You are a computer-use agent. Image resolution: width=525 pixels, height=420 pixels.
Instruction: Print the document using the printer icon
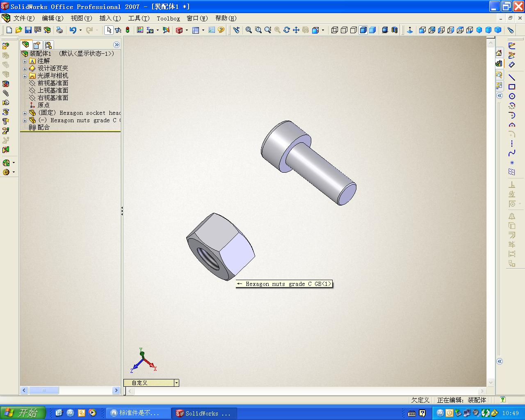(x=59, y=30)
